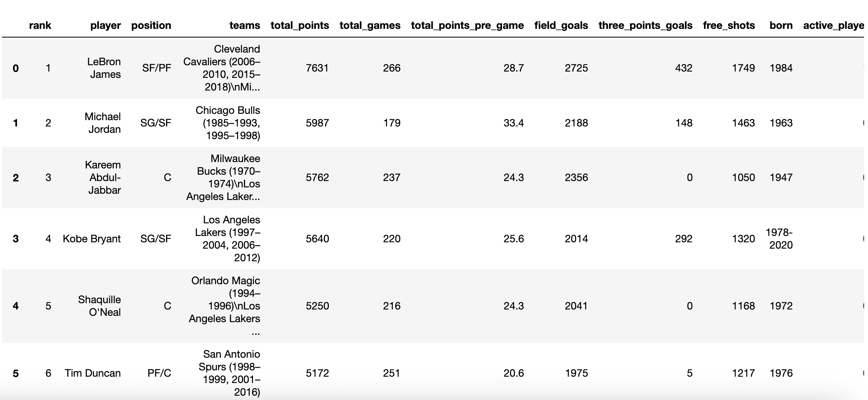Click the free_shots column header
The image size is (868, 400).
coord(729,25)
